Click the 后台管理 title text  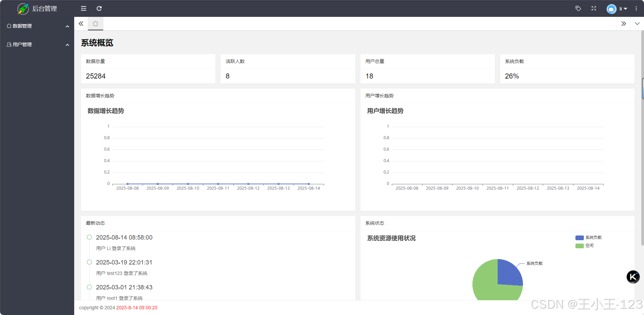point(45,9)
